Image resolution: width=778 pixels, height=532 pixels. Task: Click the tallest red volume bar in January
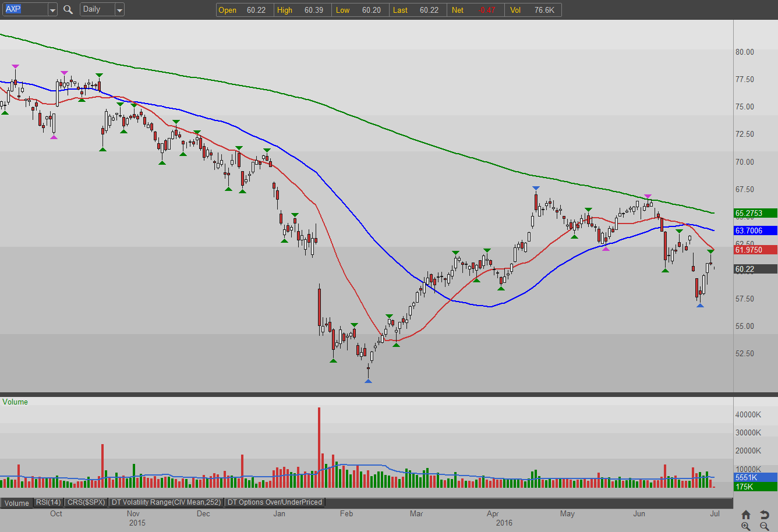319,448
